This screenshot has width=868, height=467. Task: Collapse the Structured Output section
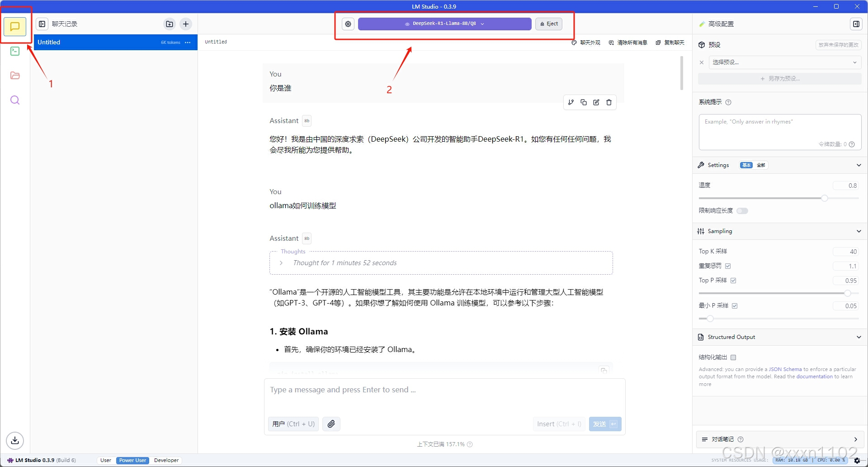859,337
